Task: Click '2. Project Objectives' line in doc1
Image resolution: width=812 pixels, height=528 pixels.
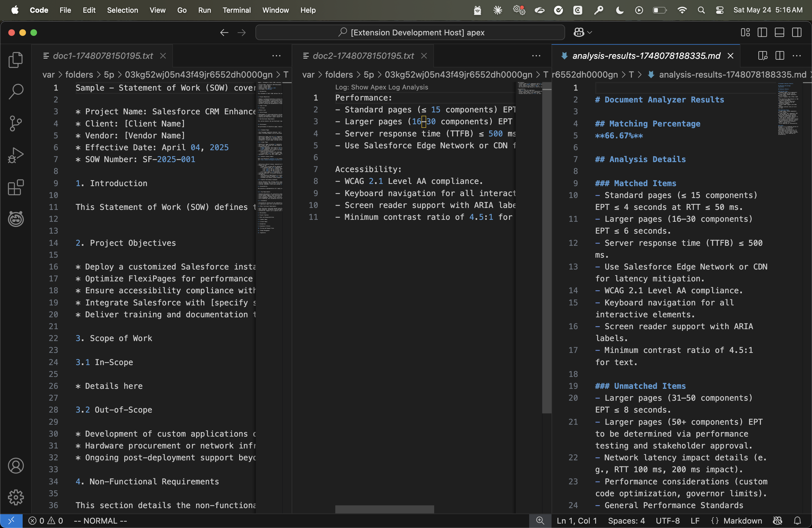Action: tap(126, 243)
